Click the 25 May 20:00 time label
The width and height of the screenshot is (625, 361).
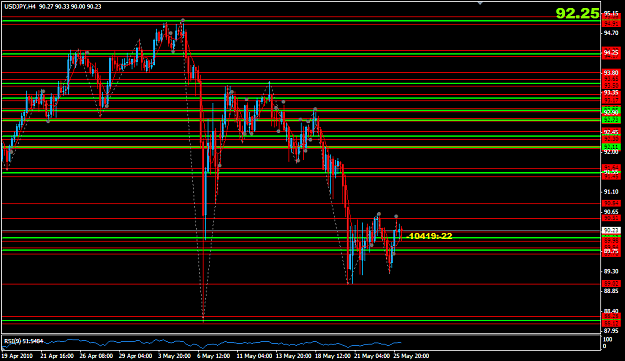click(x=411, y=356)
